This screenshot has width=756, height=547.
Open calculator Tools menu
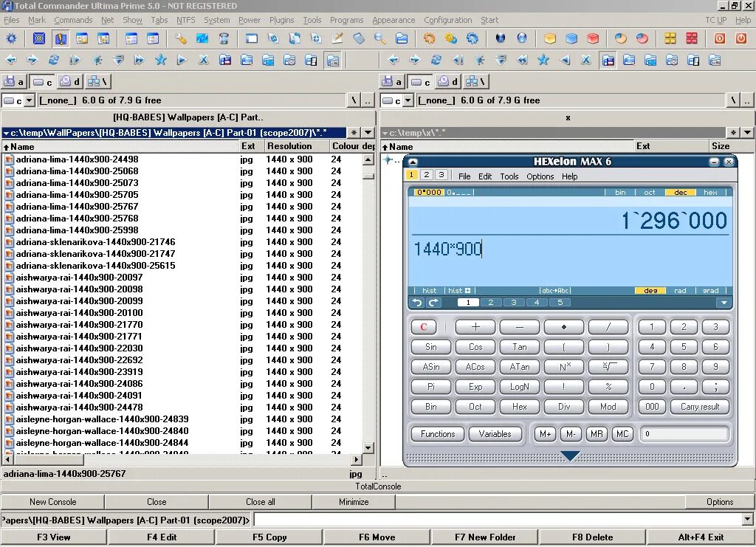(x=509, y=176)
